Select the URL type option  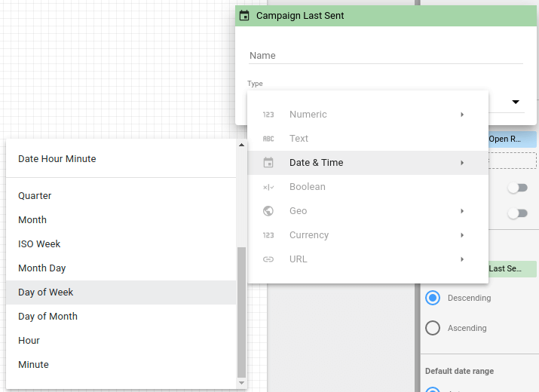(368, 259)
